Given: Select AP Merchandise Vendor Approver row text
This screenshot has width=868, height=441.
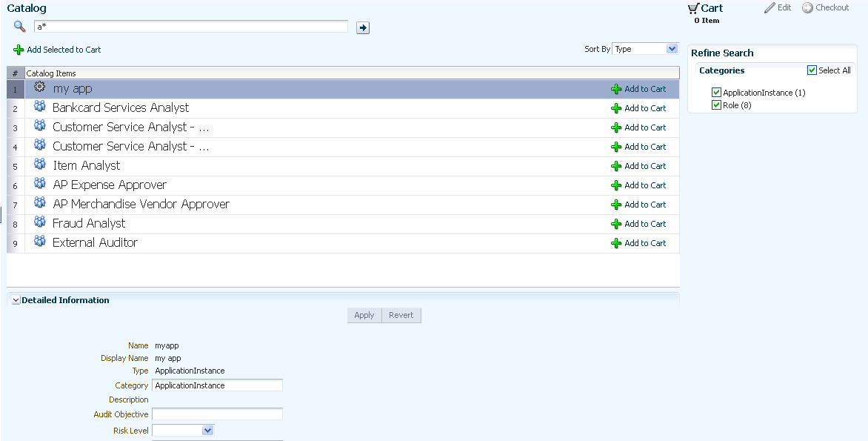Looking at the screenshot, I should coord(141,204).
